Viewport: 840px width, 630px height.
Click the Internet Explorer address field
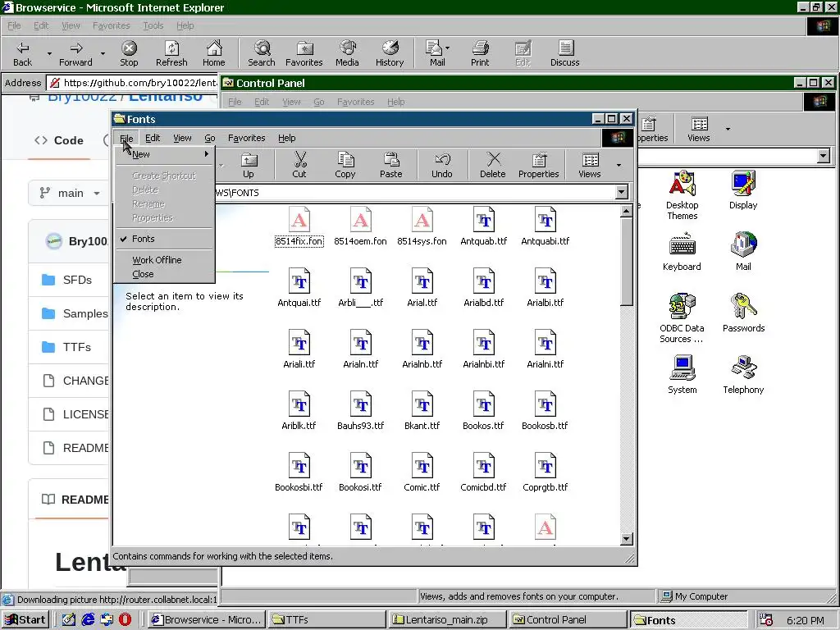click(x=133, y=83)
